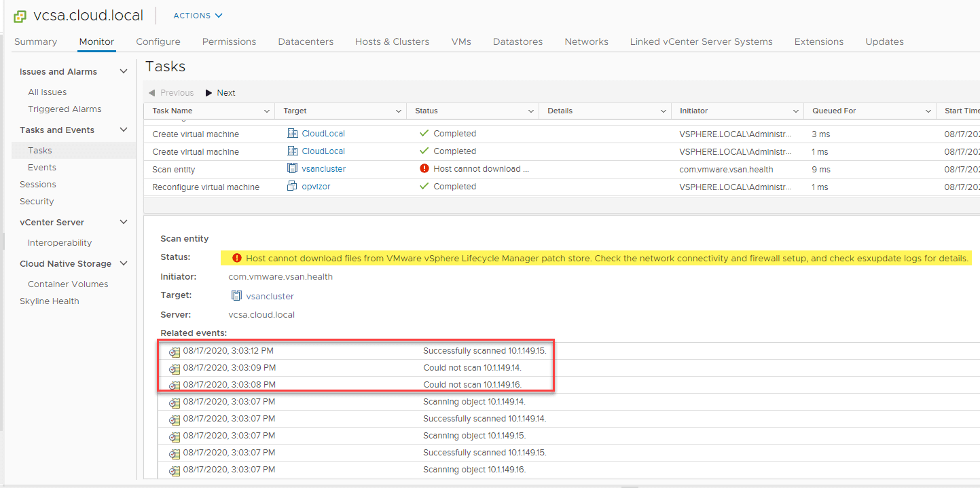Collapse the Issues and Alarms section
The width and height of the screenshot is (980, 488).
click(x=124, y=71)
